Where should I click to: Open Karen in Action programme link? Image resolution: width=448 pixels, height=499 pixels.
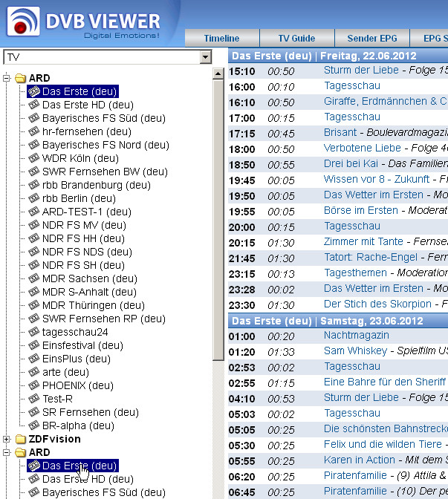pos(359,460)
